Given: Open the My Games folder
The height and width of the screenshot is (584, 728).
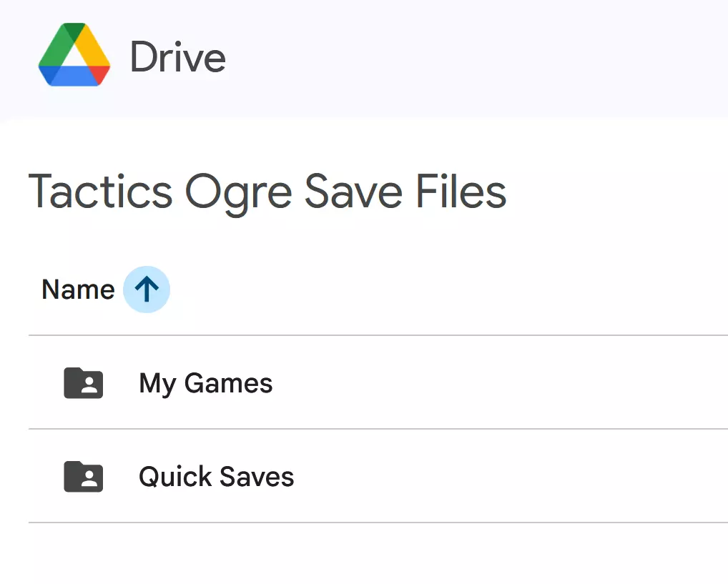Looking at the screenshot, I should (x=205, y=383).
